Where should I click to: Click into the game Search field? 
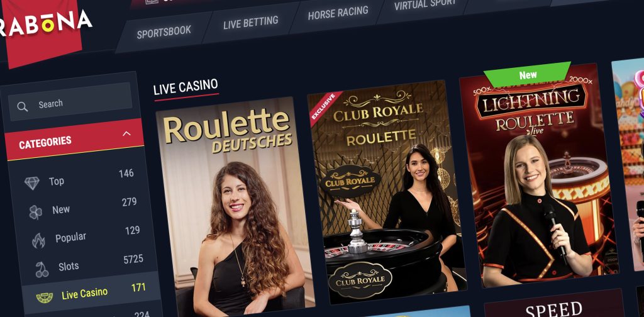pos(70,102)
